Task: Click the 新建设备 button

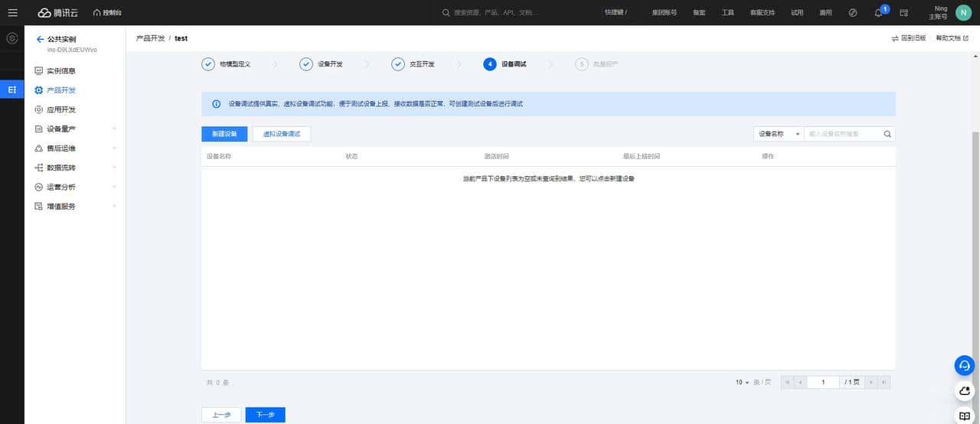Action: tap(225, 134)
